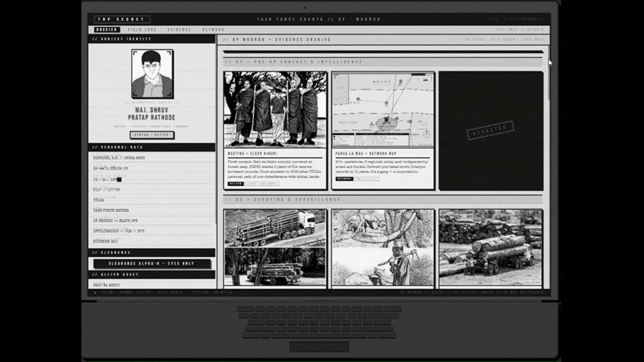Open the logging truck surveillance photo

coord(275,248)
